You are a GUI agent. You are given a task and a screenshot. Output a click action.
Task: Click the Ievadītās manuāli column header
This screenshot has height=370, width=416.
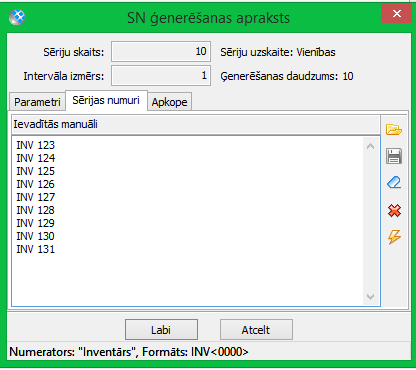196,124
